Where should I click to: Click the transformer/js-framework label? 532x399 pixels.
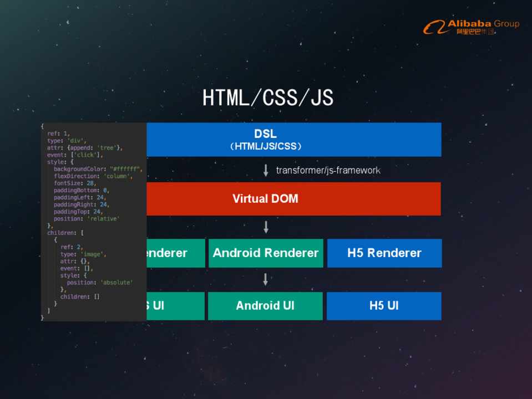(x=328, y=170)
